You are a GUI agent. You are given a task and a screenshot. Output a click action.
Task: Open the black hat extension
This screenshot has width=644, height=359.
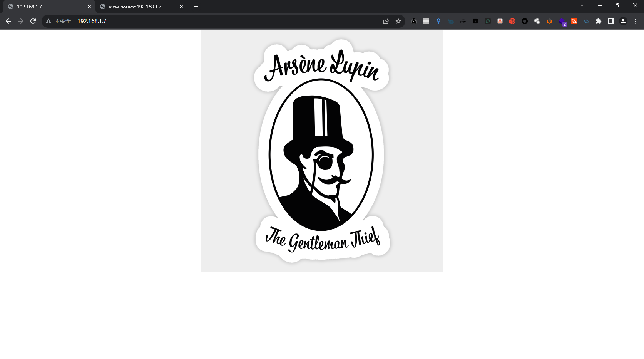(463, 21)
